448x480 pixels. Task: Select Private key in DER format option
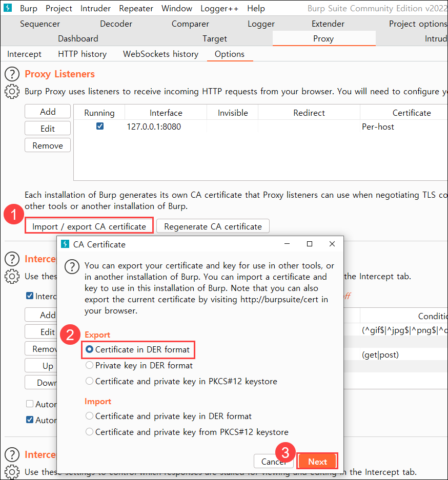point(139,366)
